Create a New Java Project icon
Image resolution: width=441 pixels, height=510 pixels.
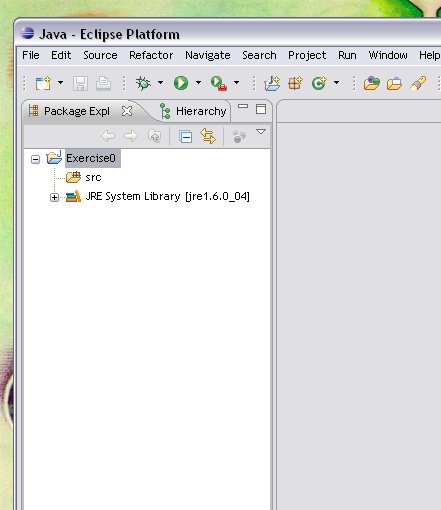pyautogui.click(x=272, y=83)
